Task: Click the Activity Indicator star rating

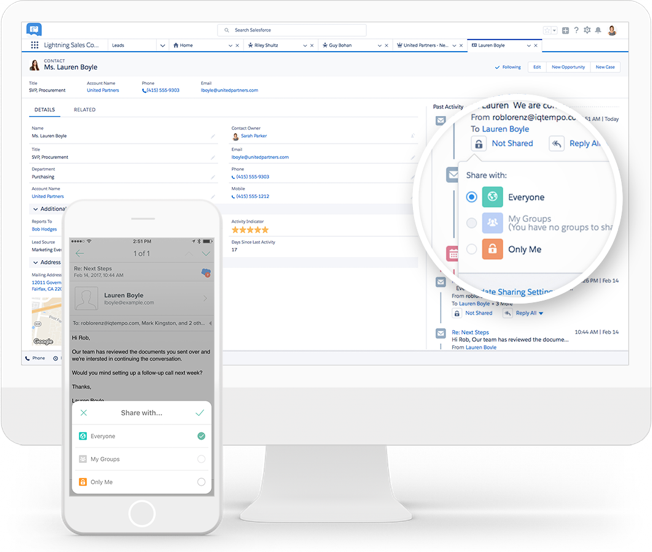Action: [x=250, y=230]
